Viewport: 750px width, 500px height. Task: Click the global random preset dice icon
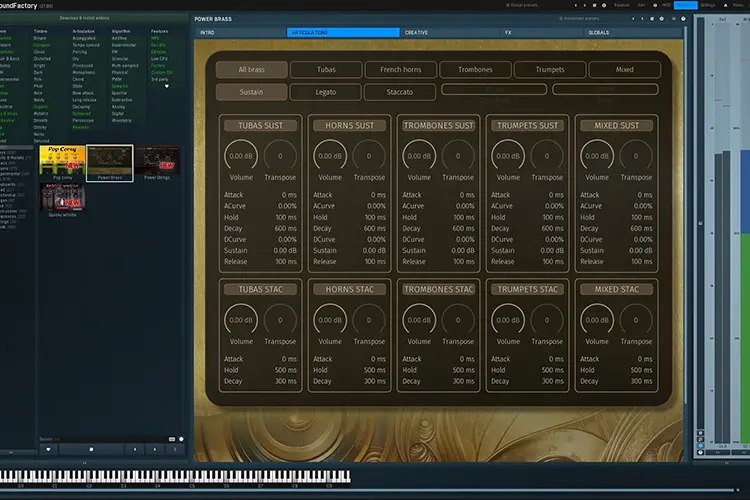[595, 5]
